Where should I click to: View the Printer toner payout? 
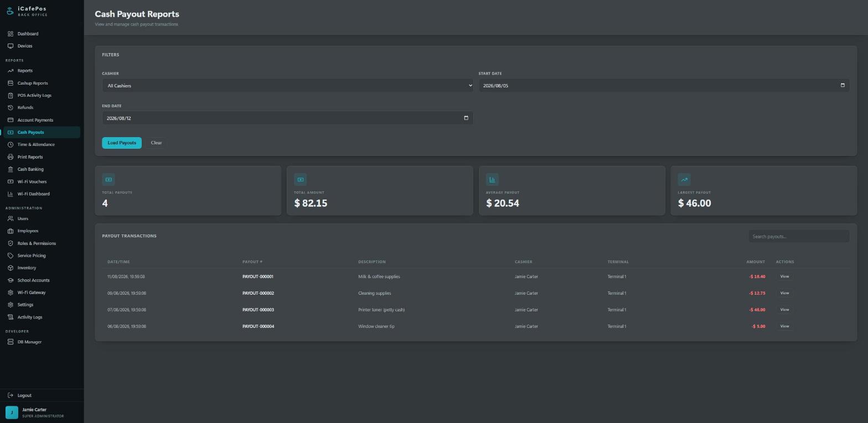[x=784, y=310]
